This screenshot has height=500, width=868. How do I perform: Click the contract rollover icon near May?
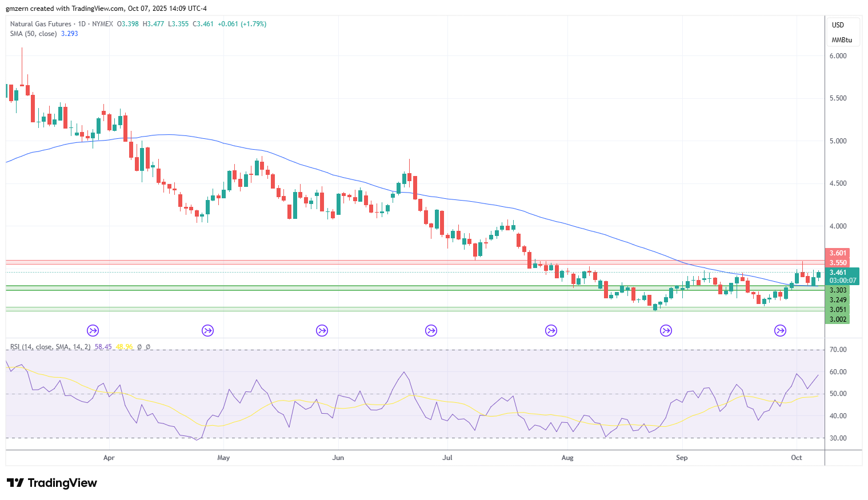point(207,330)
